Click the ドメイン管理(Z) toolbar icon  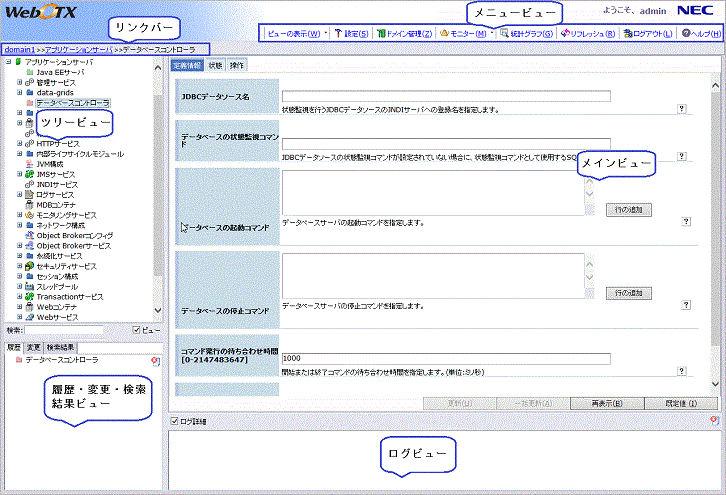[381, 33]
